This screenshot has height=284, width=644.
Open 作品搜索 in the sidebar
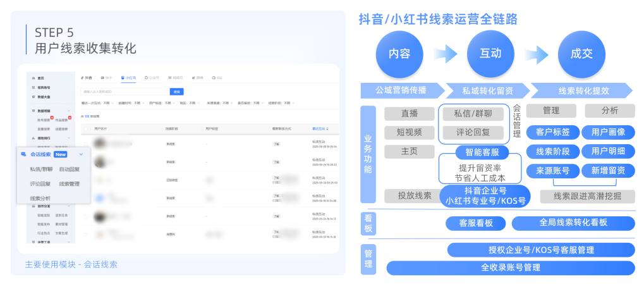[x=61, y=120]
